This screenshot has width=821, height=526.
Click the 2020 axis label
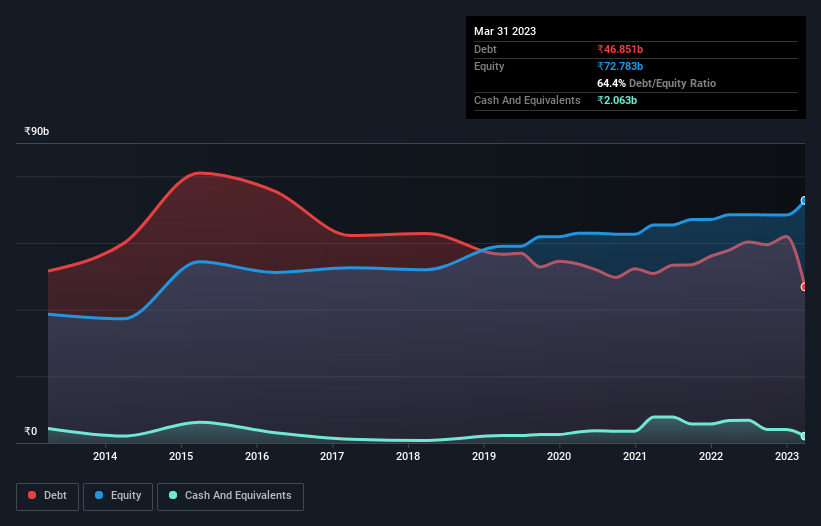pyautogui.click(x=559, y=456)
